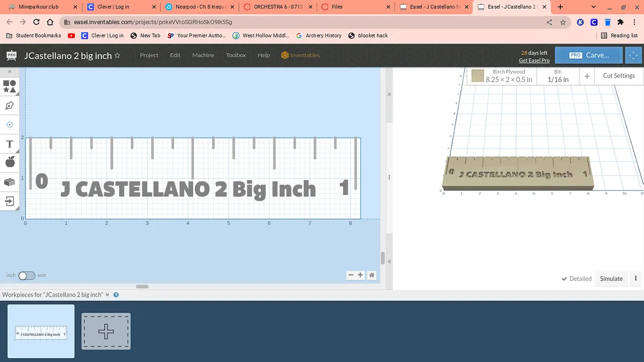644x362 pixels.
Task: Toggle the Detailed preview checkmark
Action: [576, 278]
